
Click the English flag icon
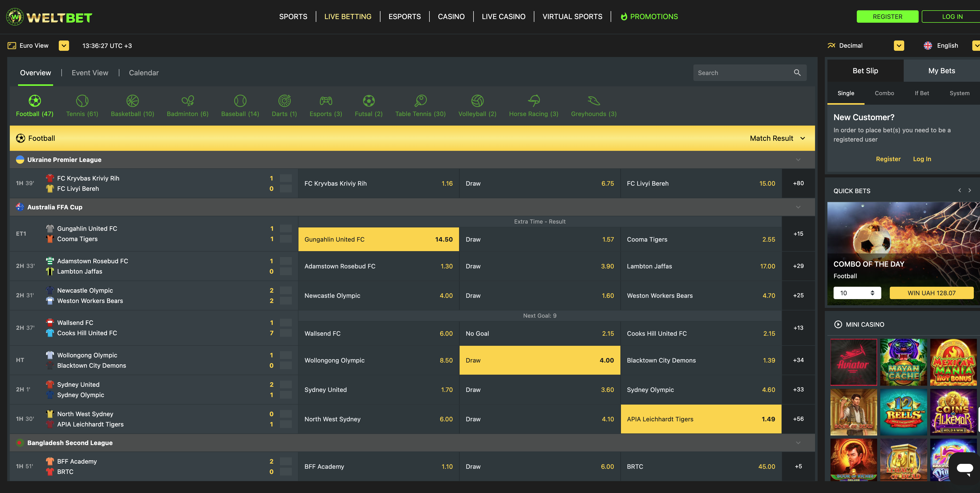[928, 46]
